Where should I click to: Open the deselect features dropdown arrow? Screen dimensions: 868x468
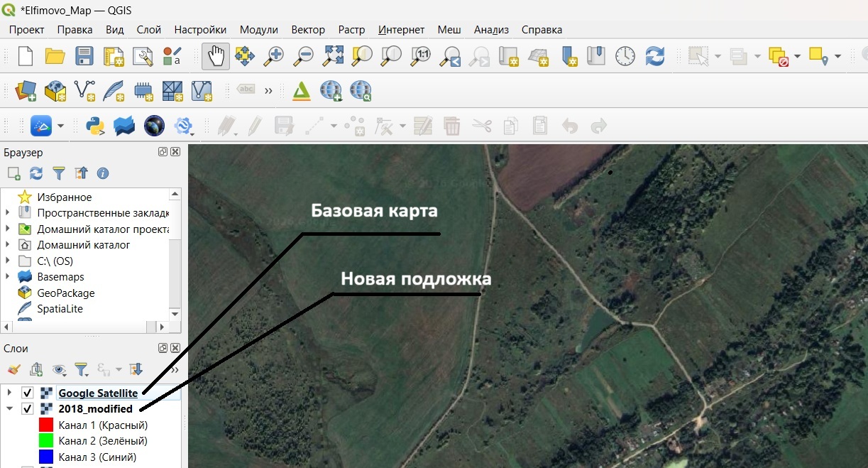[x=798, y=56]
